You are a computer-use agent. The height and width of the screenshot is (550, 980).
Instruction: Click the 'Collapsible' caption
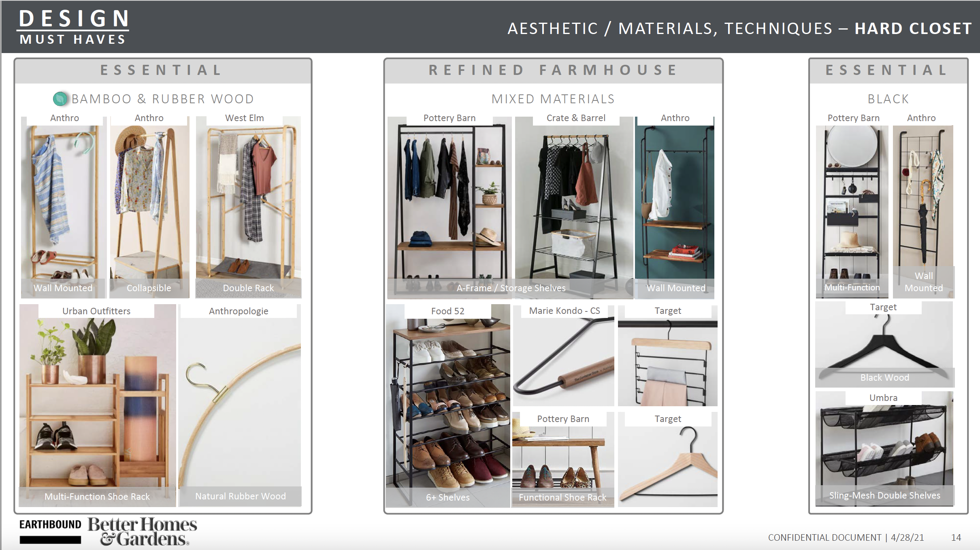(x=149, y=288)
